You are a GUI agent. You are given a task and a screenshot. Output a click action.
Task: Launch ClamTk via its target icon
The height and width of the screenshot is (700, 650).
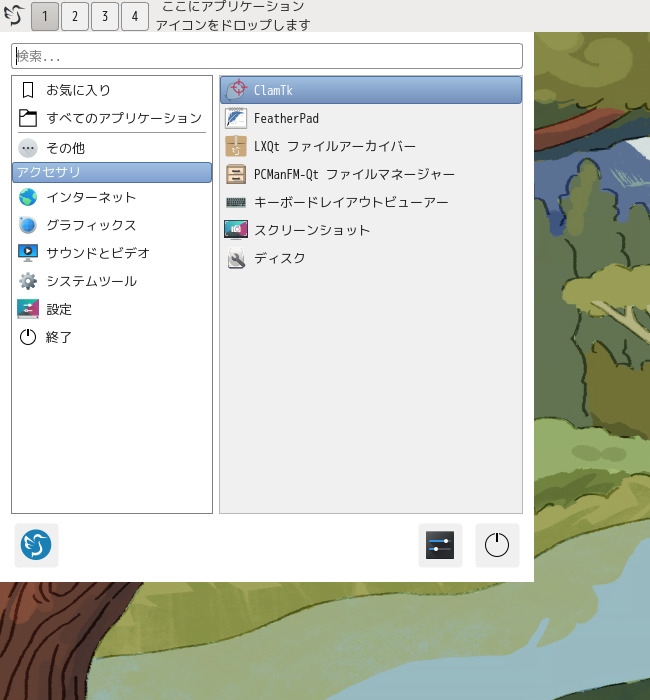tap(236, 90)
